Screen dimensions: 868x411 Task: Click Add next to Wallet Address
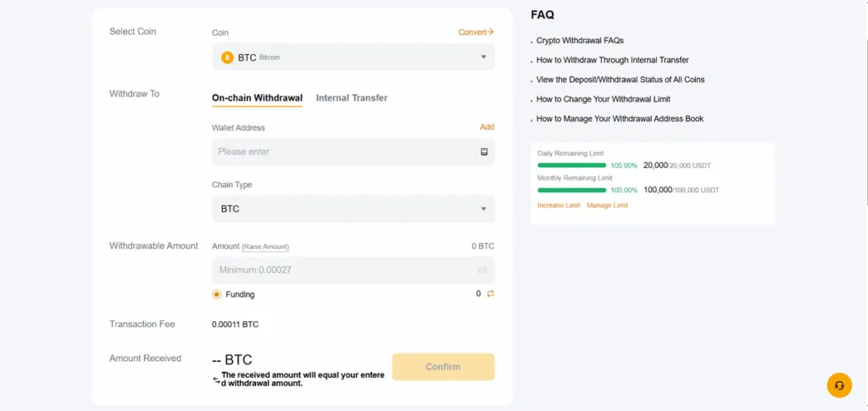click(x=487, y=127)
